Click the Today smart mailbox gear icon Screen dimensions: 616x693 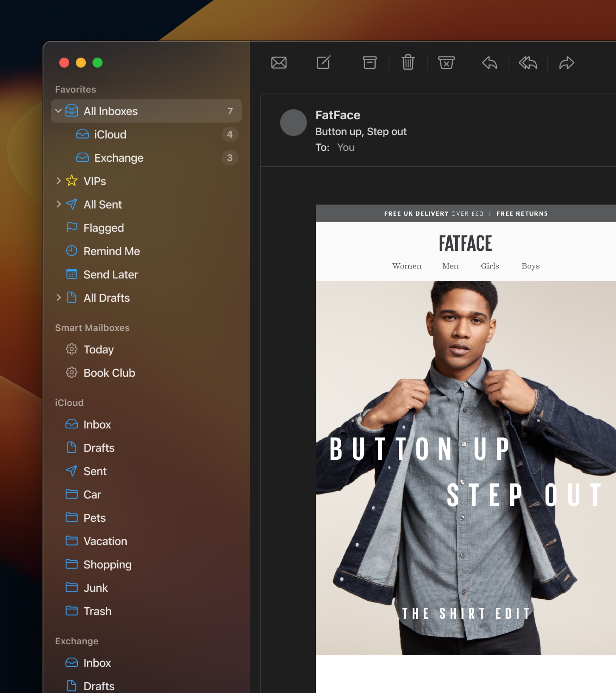point(71,349)
